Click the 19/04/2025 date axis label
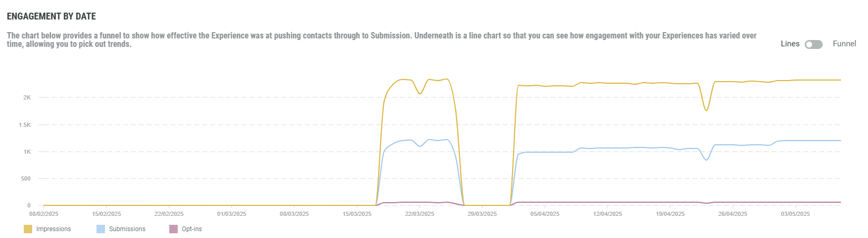 point(670,214)
